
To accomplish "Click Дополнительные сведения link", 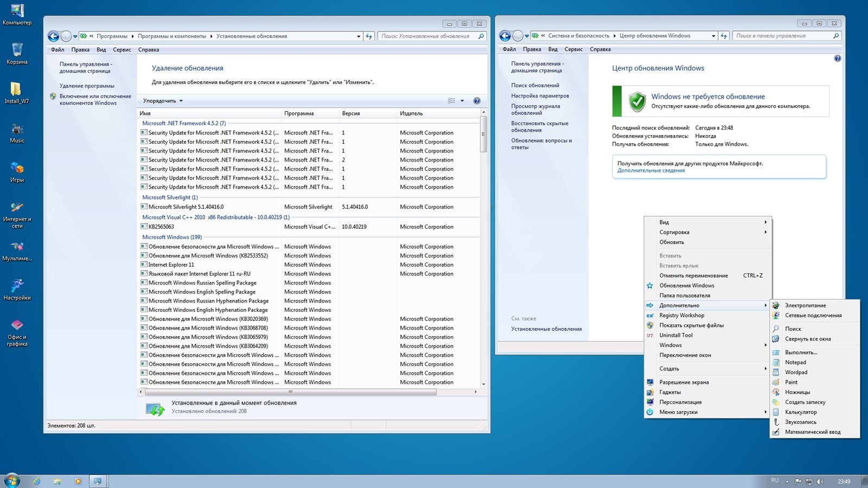I will tap(651, 170).
